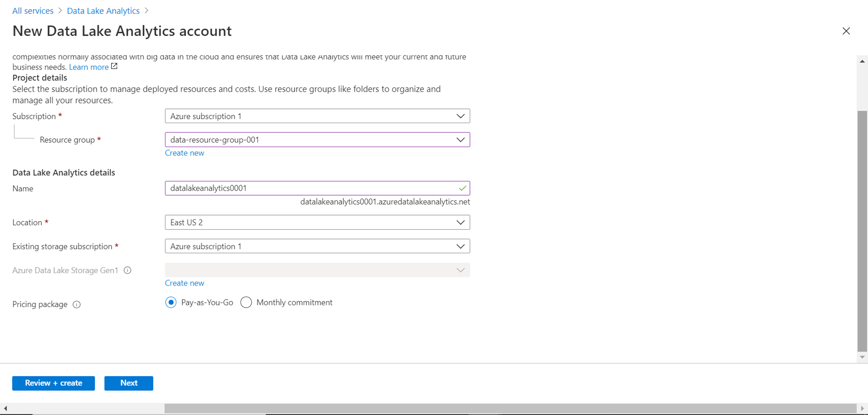
Task: Open the Subscription dropdown
Action: (x=317, y=116)
